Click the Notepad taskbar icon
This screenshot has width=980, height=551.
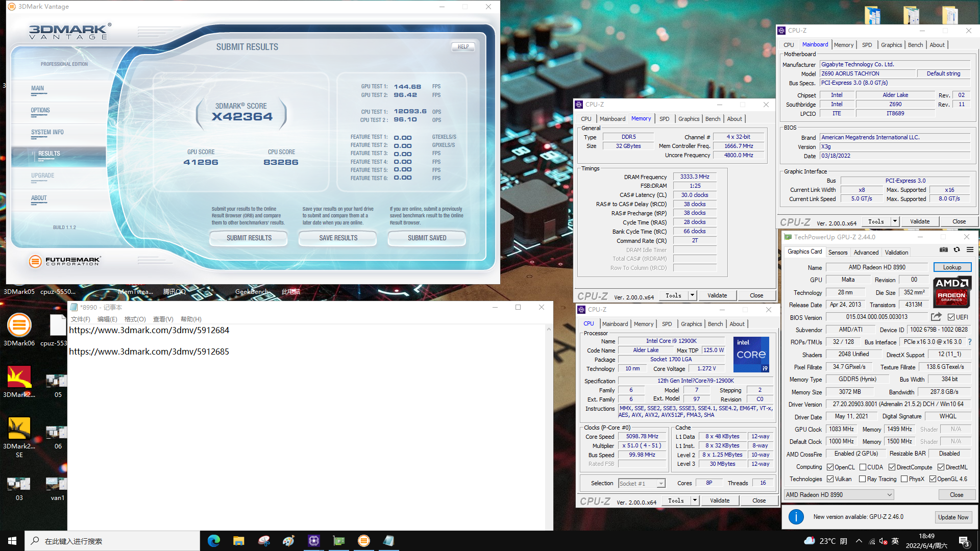point(389,541)
